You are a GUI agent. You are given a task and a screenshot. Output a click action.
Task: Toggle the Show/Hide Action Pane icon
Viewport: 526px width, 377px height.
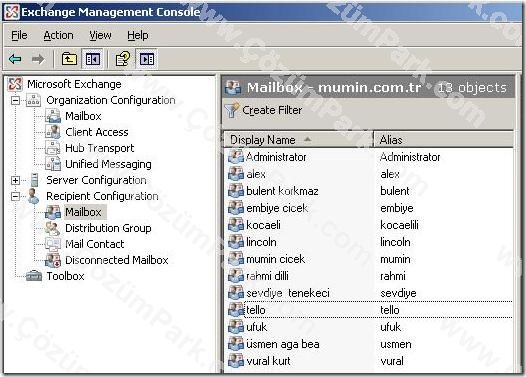(x=147, y=59)
